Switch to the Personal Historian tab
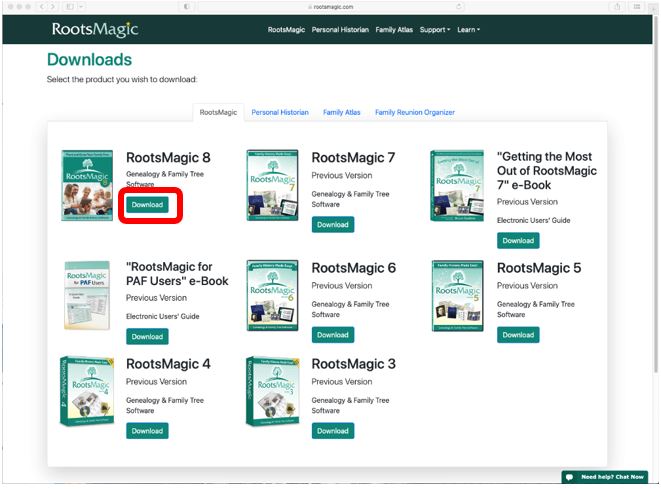The height and width of the screenshot is (489, 661). point(280,113)
